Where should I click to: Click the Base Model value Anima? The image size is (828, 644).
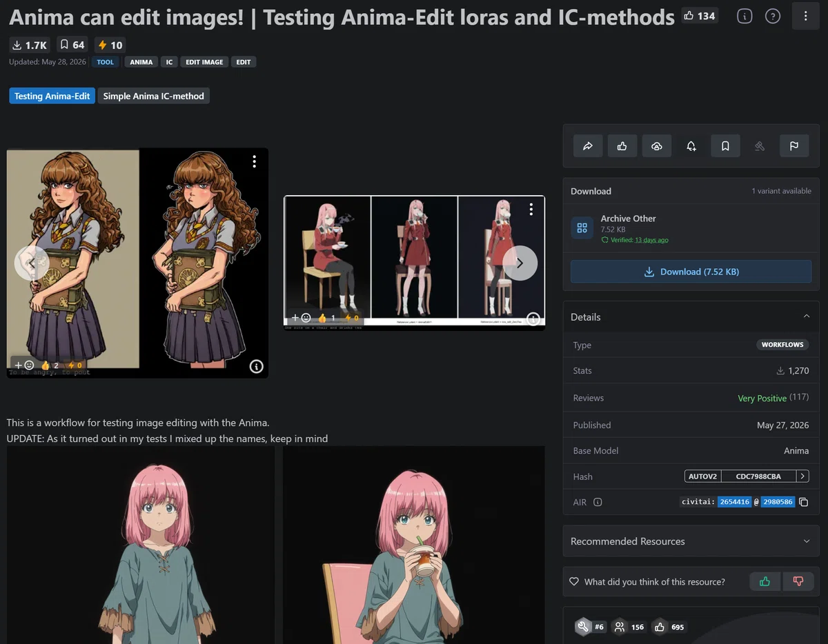tap(796, 450)
